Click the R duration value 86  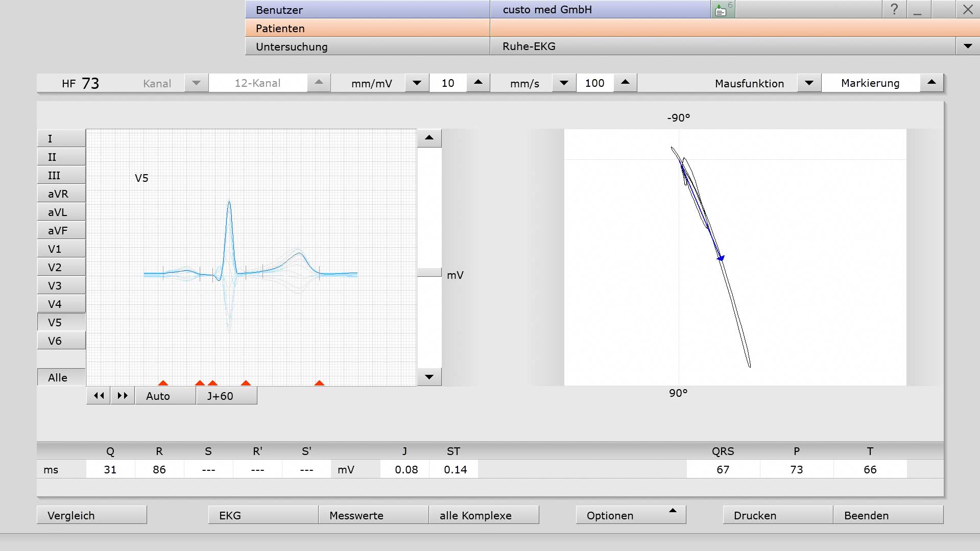click(x=159, y=469)
